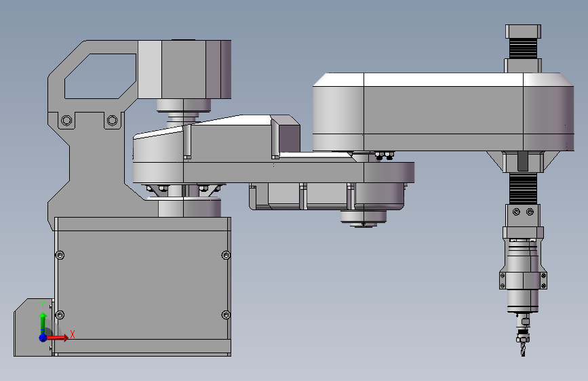Pick the lower-right screw on the base cabinet

226,315
